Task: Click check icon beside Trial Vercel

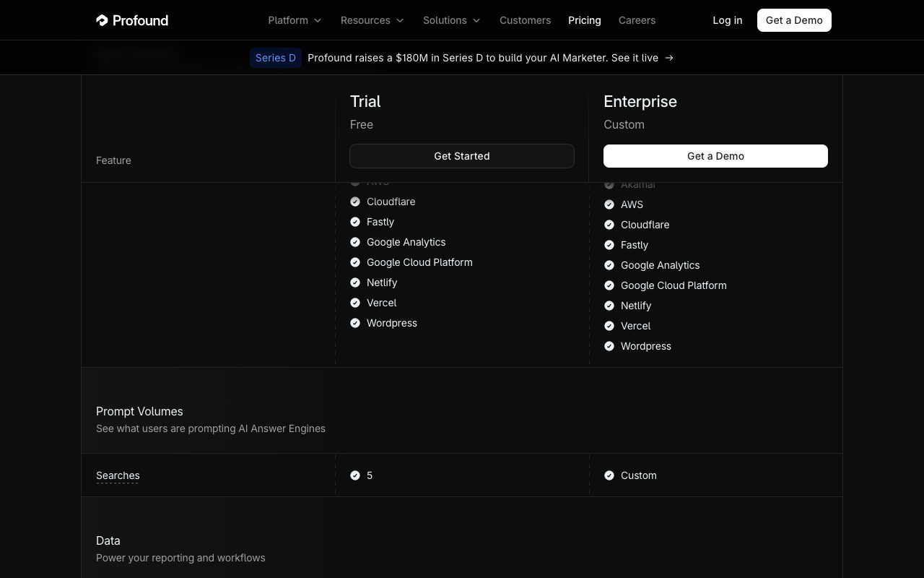Action: [x=355, y=303]
